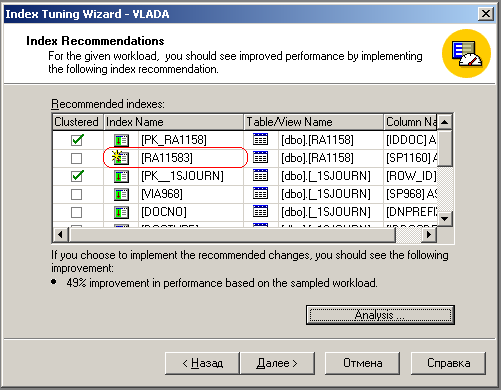Click the new index icon for [RA11583]
The image size is (501, 390).
point(120,157)
